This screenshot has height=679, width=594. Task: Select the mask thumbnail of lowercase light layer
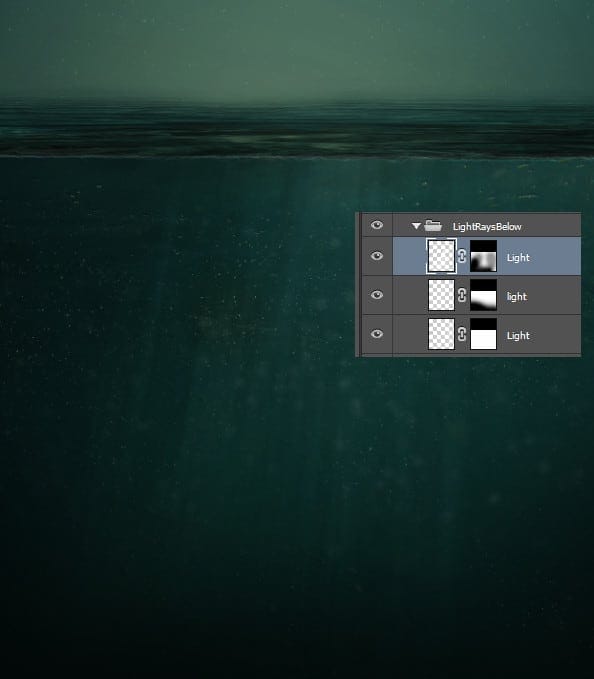(483, 295)
